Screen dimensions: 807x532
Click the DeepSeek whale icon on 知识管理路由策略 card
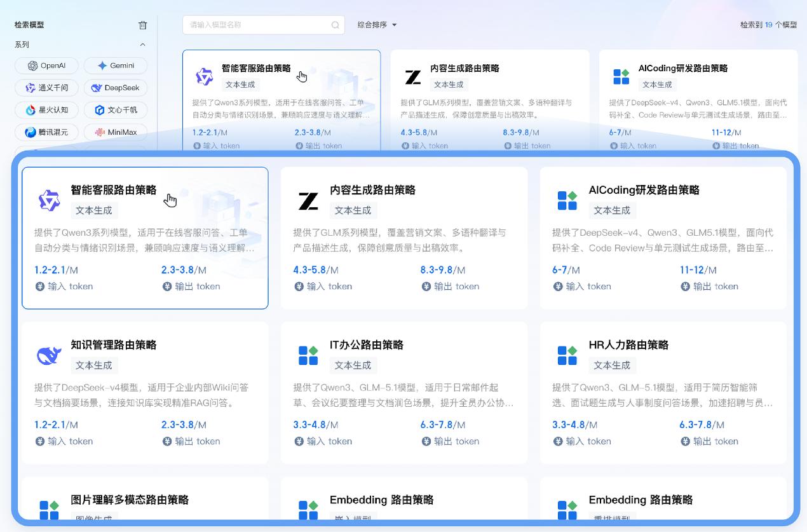(x=49, y=355)
